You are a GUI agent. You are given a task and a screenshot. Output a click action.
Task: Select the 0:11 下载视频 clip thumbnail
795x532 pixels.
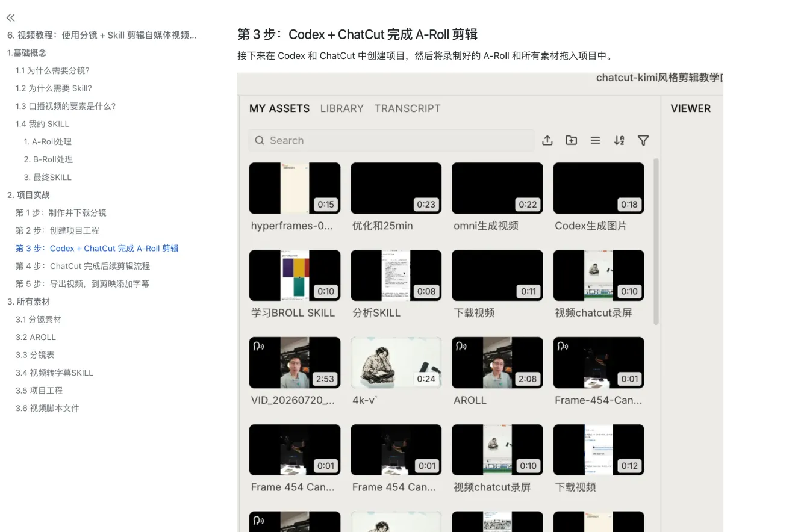(x=497, y=275)
